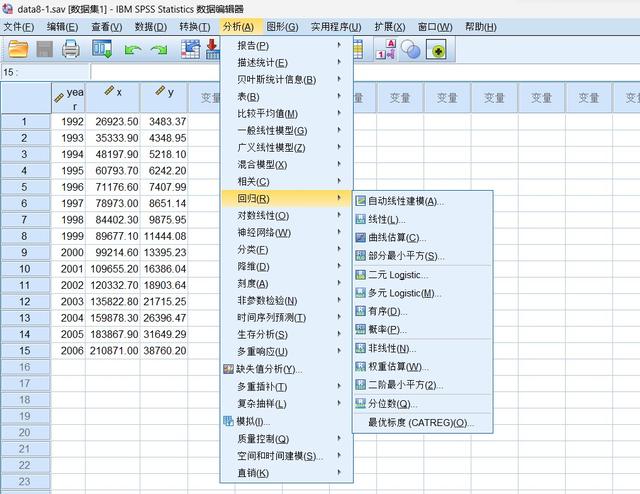
Task: Expand the 分类(F) submenu arrow
Action: pos(339,249)
